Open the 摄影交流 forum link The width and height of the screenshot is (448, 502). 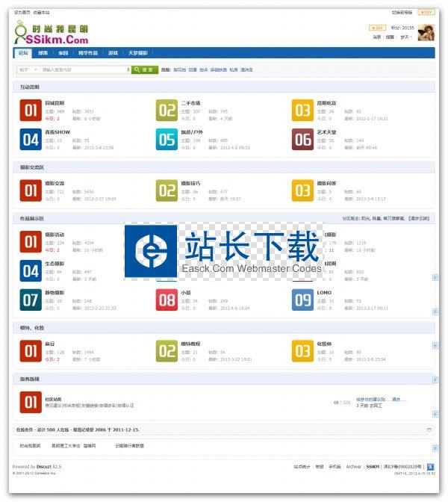pyautogui.click(x=55, y=183)
